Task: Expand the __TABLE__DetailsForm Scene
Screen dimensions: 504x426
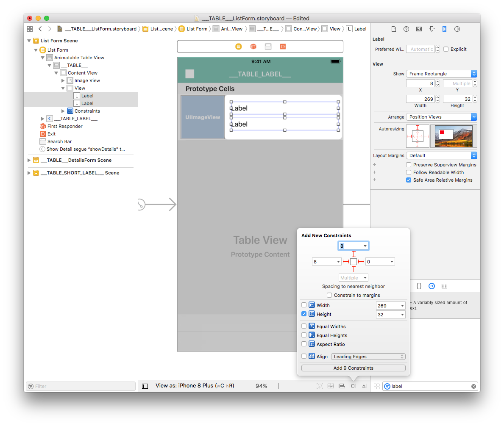Action: (29, 160)
